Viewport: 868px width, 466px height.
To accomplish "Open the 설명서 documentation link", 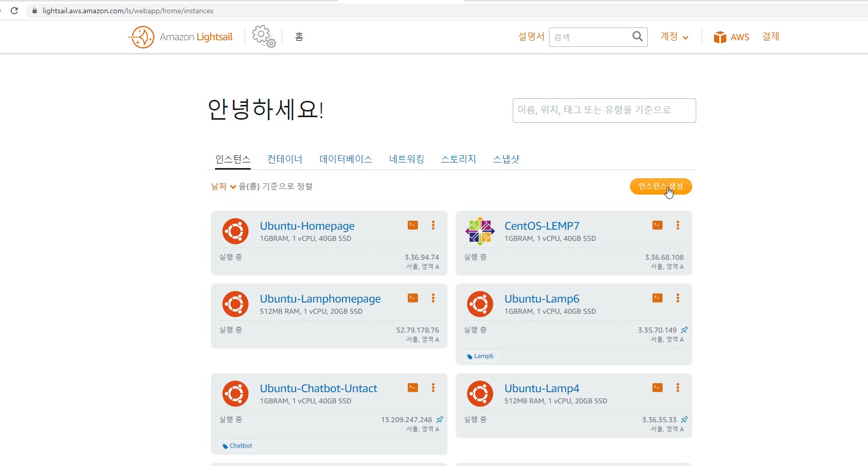I will coord(531,37).
